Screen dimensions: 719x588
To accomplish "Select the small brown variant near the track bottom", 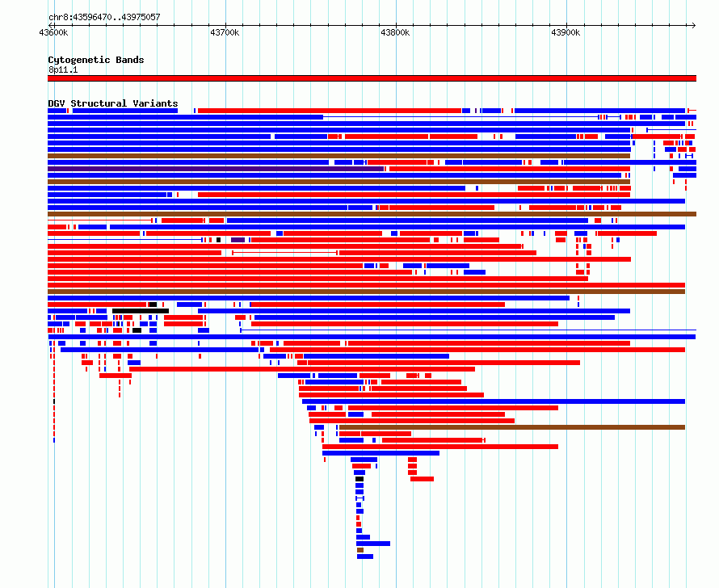I will (x=360, y=550).
